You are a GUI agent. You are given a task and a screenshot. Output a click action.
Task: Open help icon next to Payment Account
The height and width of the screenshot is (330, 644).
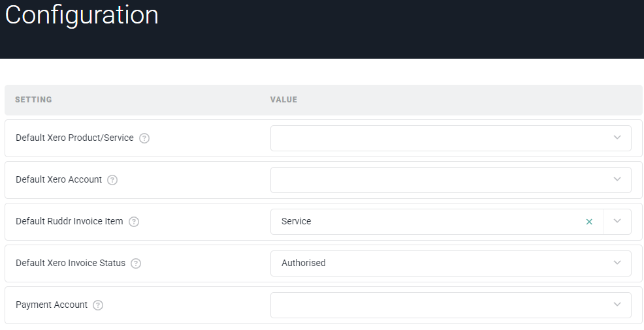click(x=98, y=305)
